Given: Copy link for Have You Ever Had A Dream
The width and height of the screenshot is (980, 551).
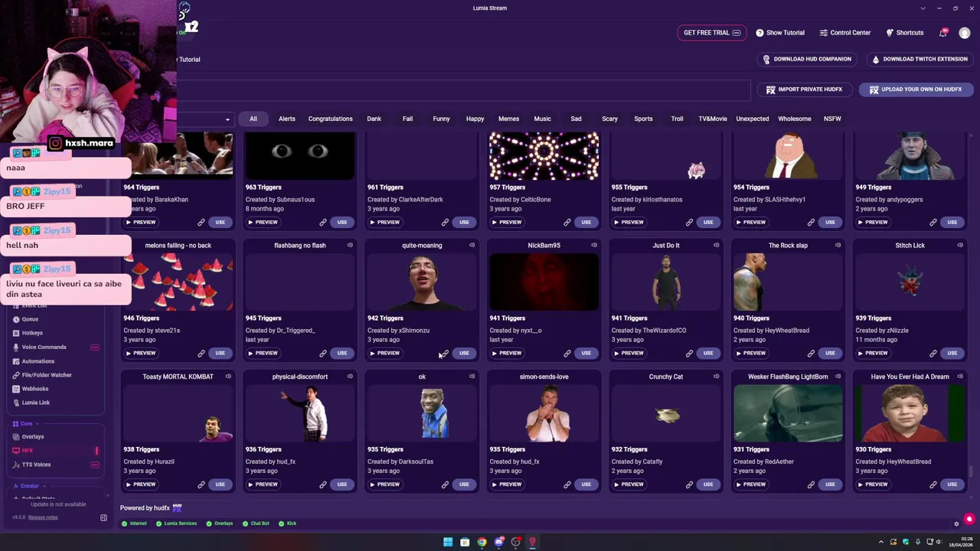Looking at the screenshot, I should pos(933,484).
